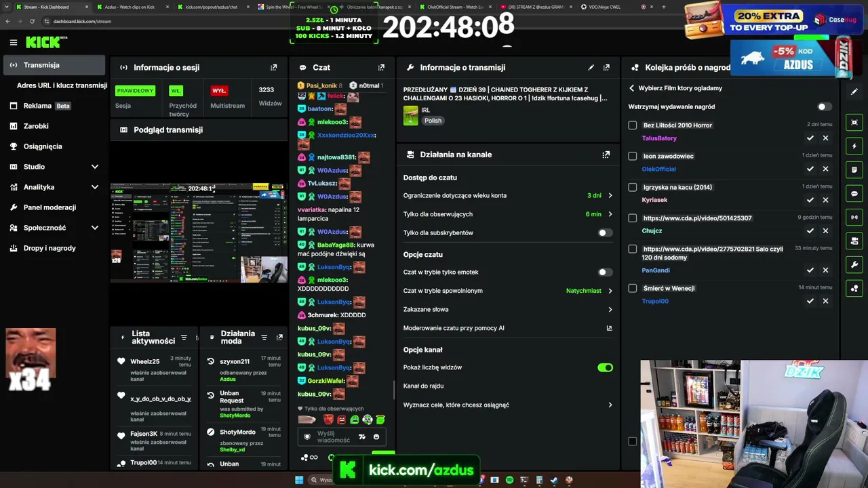Edit stream info with the pencil icon
The height and width of the screenshot is (488, 868).
[x=591, y=68]
